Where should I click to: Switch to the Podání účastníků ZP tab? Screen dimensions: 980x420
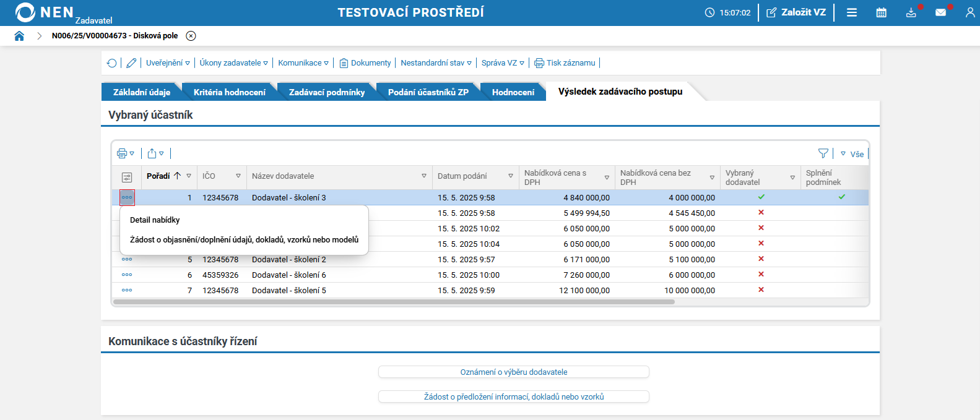pyautogui.click(x=428, y=92)
